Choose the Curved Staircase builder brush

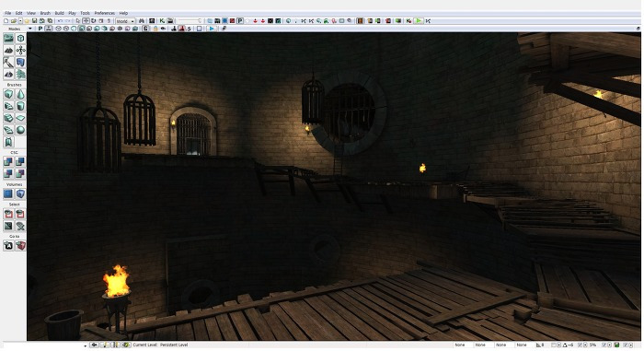tap(8, 106)
